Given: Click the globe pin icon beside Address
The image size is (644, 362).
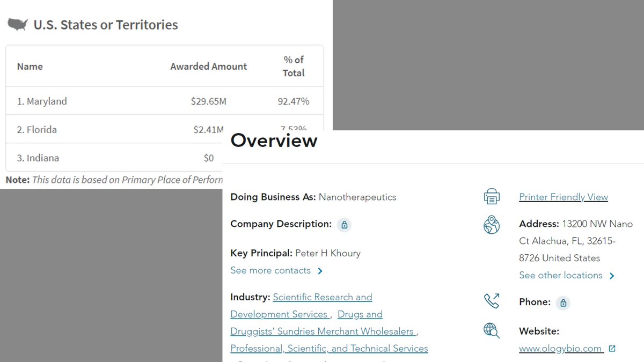Looking at the screenshot, I should 491,225.
